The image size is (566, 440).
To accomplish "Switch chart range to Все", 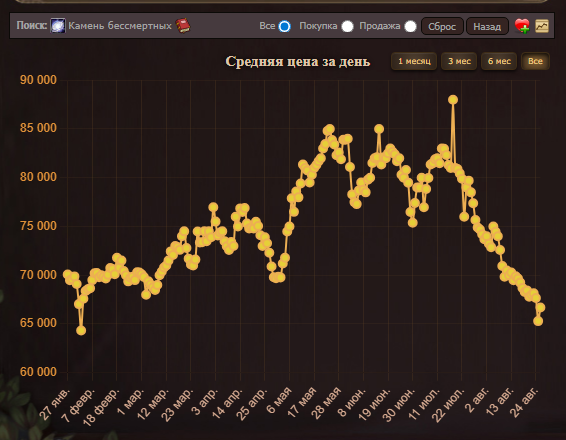I will [x=535, y=61].
